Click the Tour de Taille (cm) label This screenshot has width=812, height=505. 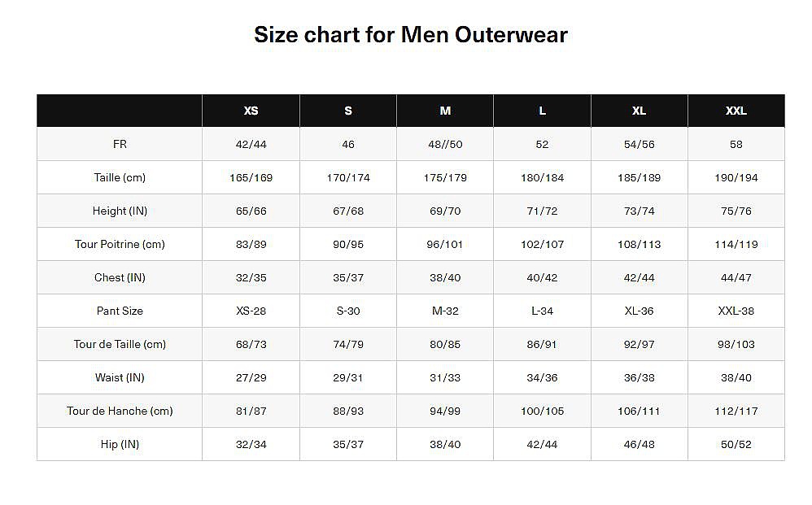point(120,344)
